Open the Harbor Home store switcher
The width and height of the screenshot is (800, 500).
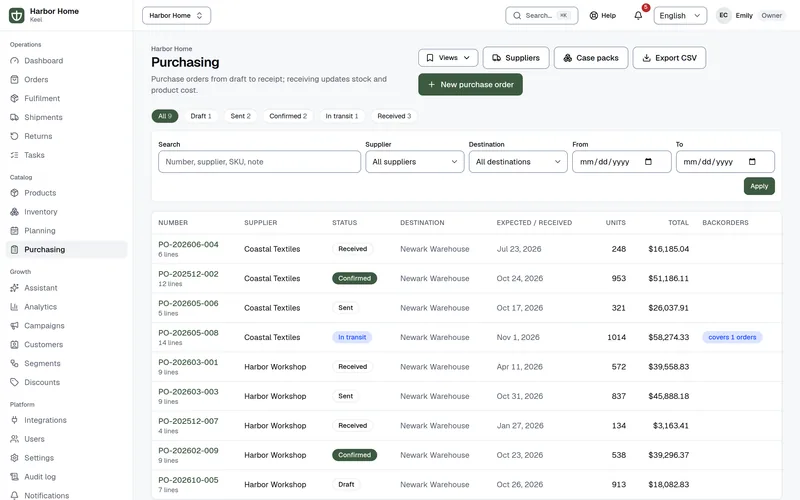tap(177, 15)
